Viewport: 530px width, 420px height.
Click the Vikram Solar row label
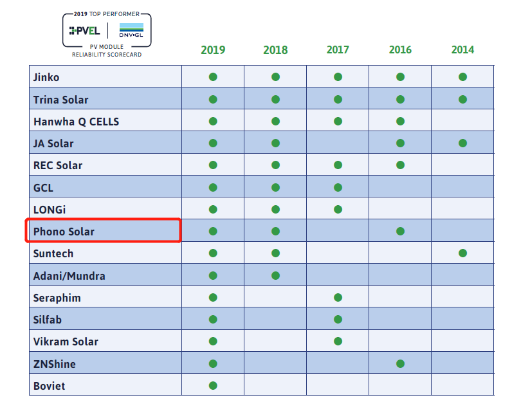pos(66,342)
